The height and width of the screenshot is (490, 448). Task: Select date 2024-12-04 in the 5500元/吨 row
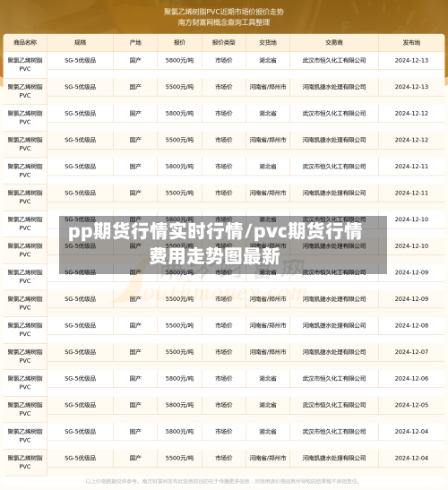[x=411, y=458]
